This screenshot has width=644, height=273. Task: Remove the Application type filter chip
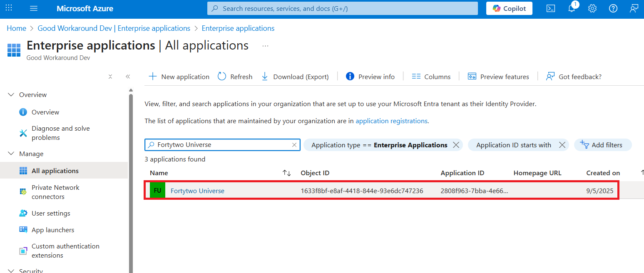(456, 145)
